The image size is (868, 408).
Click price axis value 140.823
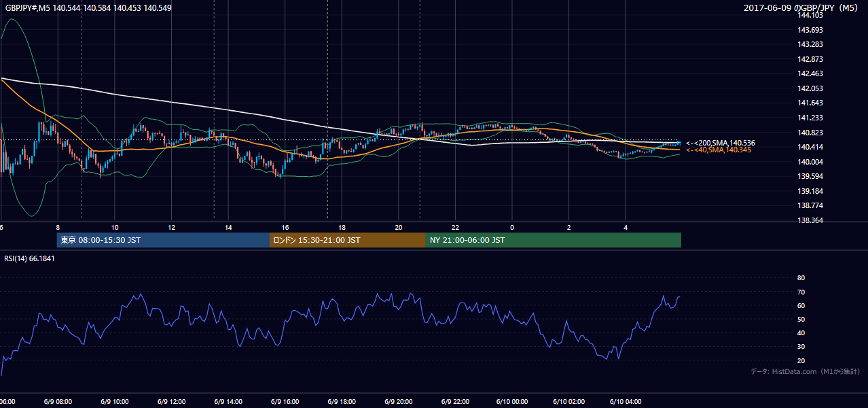click(811, 133)
